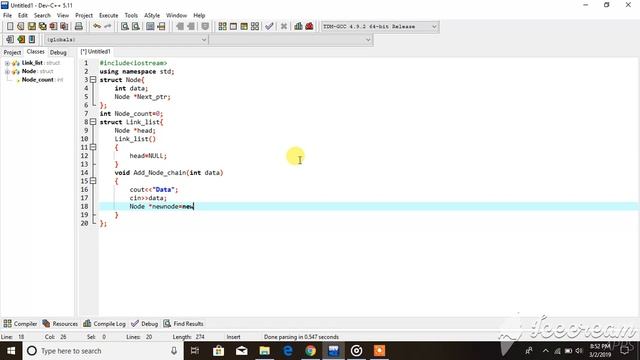The width and height of the screenshot is (640, 360).
Task: Open the Project menu
Action: (x=84, y=16)
